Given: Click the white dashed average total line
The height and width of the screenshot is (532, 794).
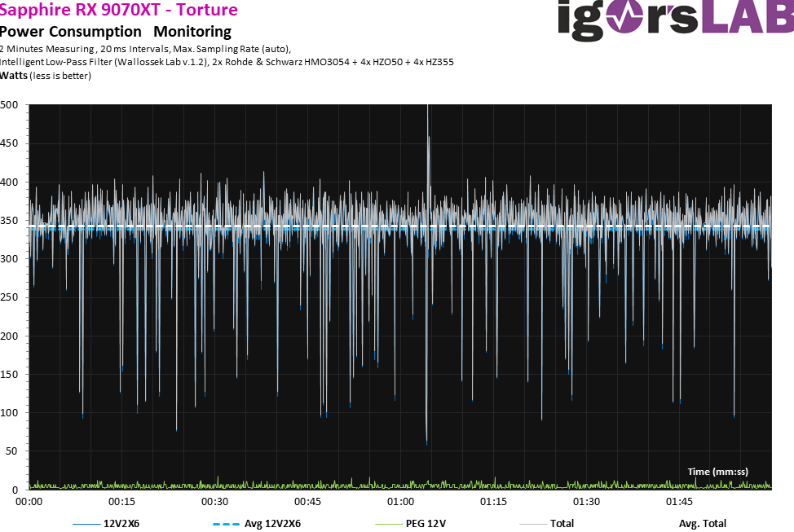Looking at the screenshot, I should 400,226.
